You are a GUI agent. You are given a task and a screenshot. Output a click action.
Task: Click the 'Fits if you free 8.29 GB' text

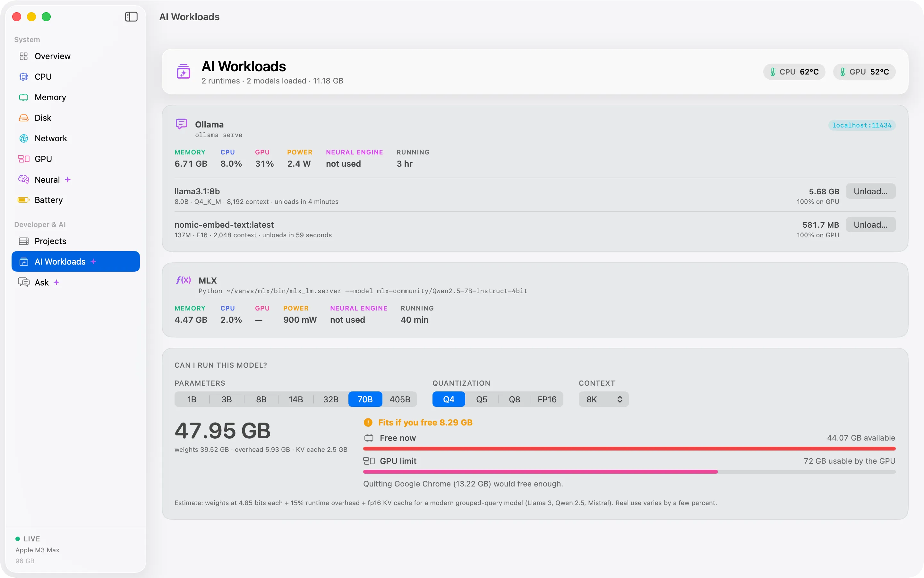425,422
